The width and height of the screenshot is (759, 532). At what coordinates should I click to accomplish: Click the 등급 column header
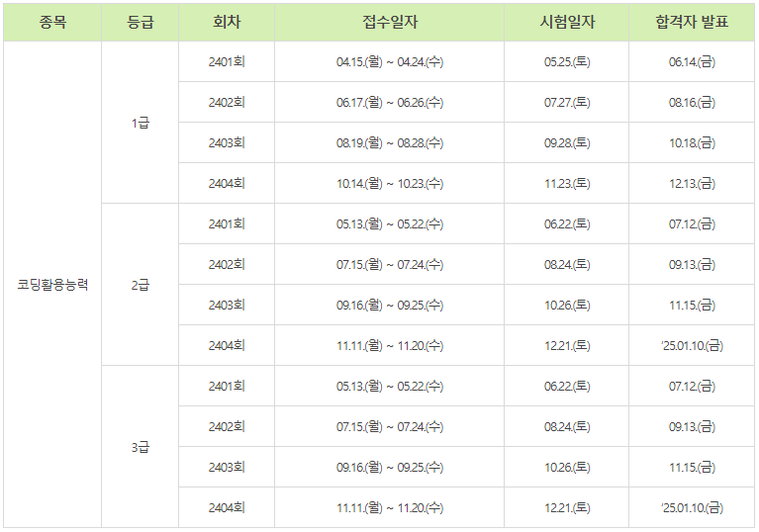[140, 22]
